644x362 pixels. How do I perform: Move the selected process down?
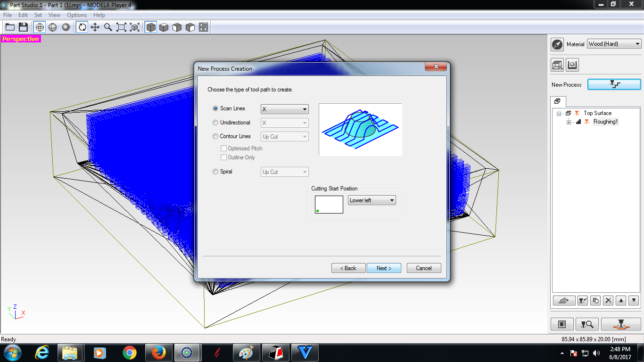[634, 300]
